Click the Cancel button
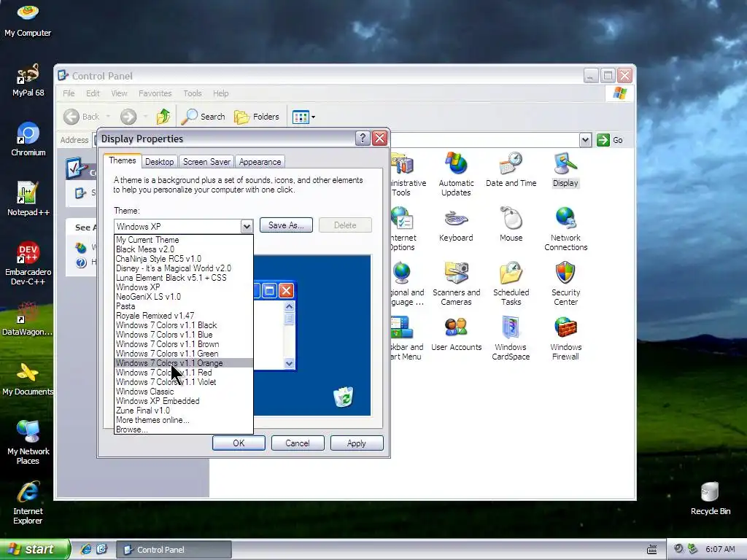This screenshot has width=747, height=560. pos(298,443)
